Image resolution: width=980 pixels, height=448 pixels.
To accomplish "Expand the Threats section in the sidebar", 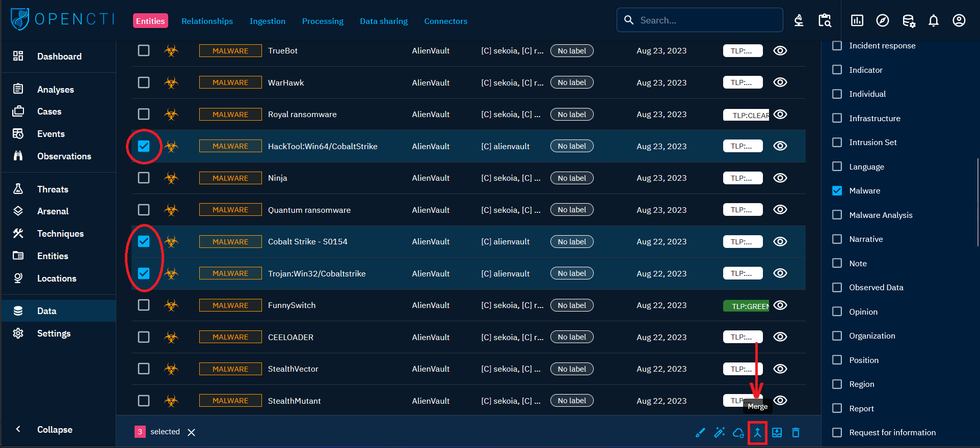I will [52, 189].
